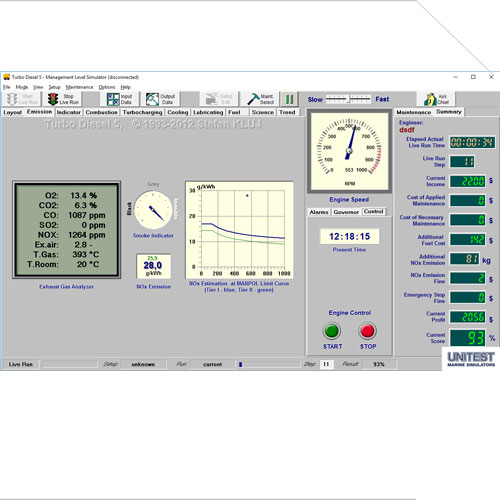Click the CO 1087 ppm analyzer reading

pos(74,215)
